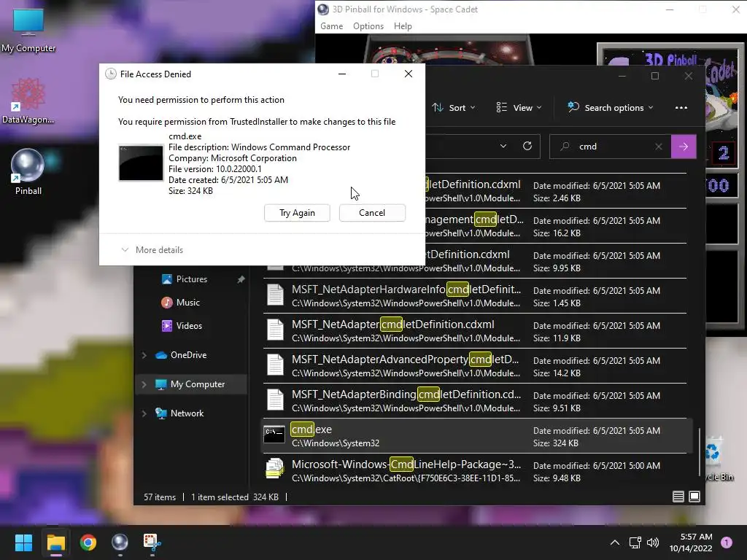Select MSFT_NetAdapterBinding cmdletDefinition result
The image size is (747, 560).
(475, 401)
